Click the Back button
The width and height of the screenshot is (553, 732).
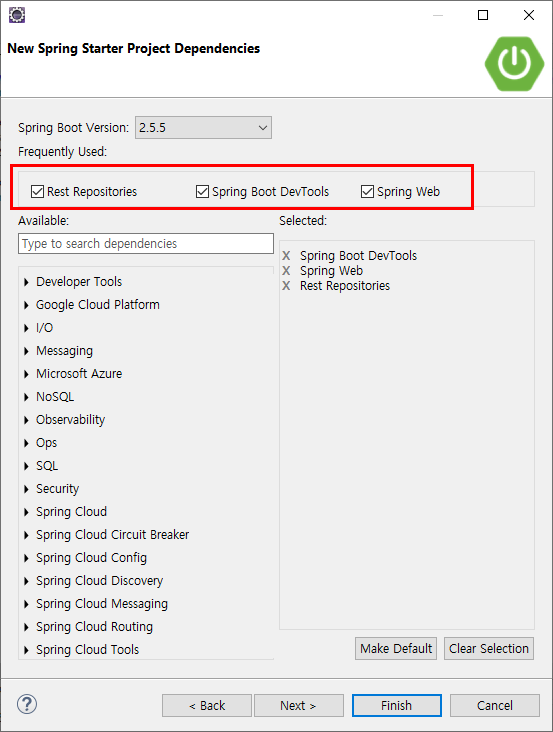pyautogui.click(x=207, y=705)
